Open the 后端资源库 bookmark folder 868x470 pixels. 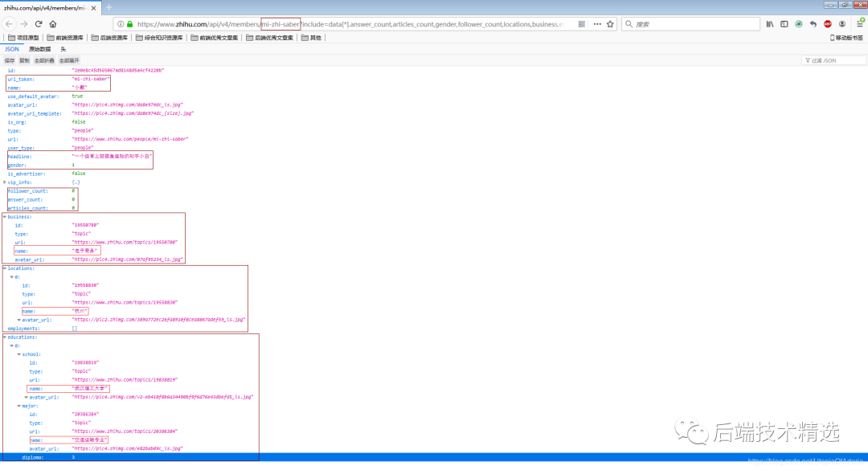pos(109,38)
